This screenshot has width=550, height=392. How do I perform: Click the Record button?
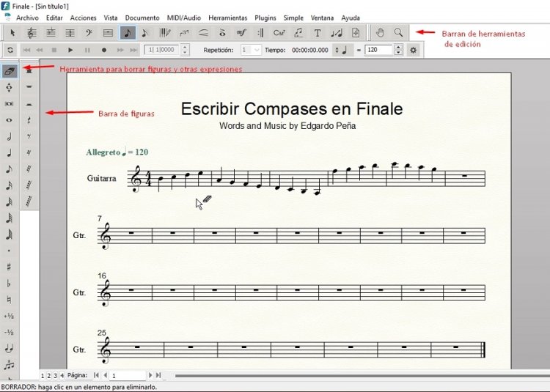click(104, 50)
